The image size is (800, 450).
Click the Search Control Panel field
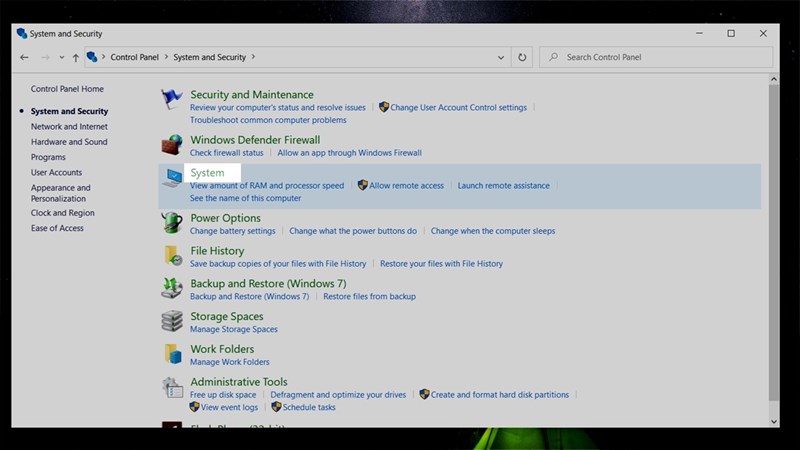[x=656, y=57]
